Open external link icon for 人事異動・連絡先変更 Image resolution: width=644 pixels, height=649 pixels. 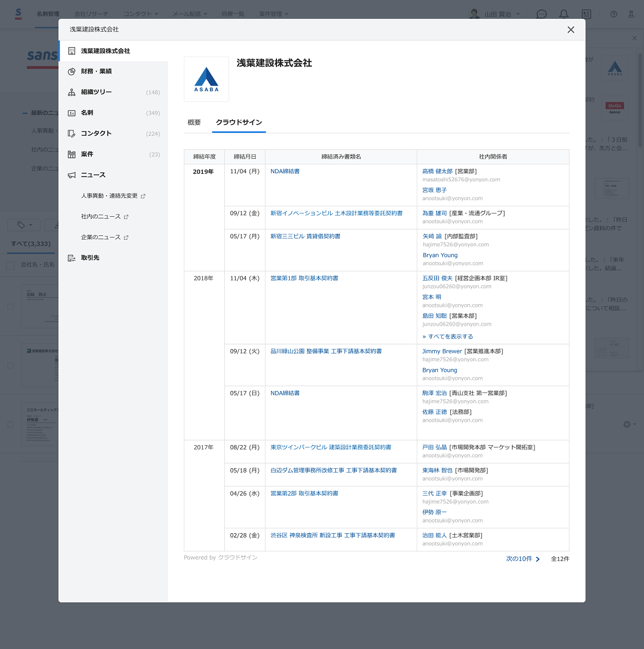click(x=143, y=196)
